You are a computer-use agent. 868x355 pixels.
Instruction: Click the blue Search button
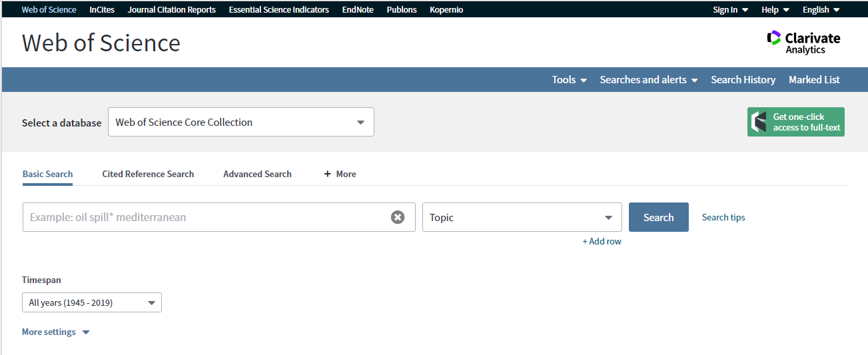pyautogui.click(x=659, y=217)
